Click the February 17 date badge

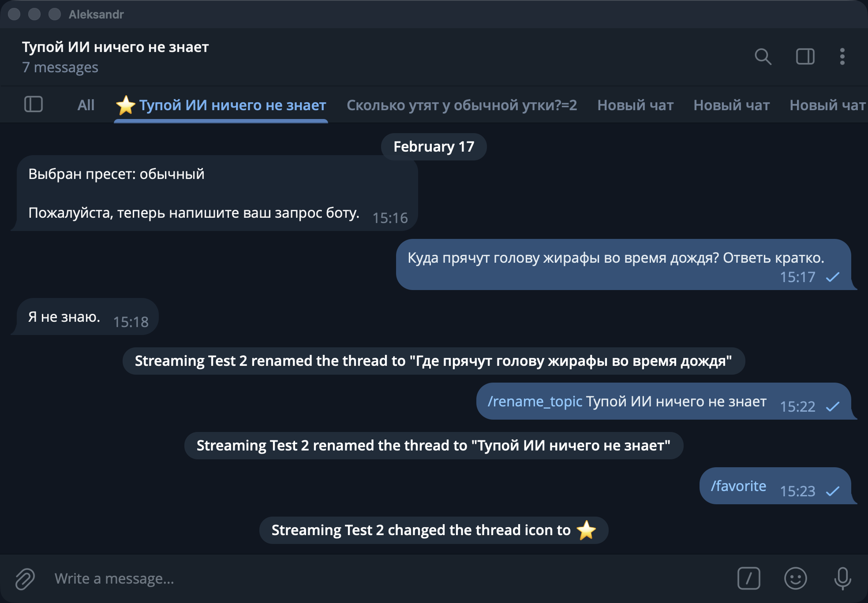(434, 146)
